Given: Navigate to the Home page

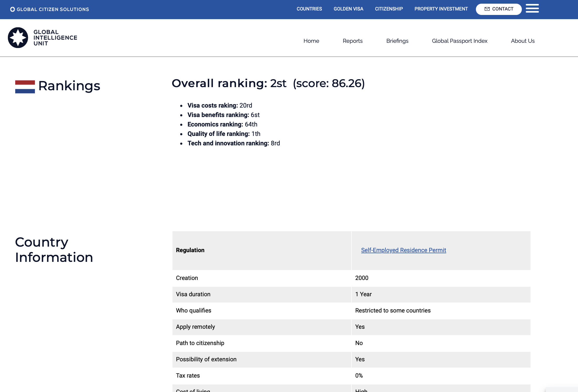Looking at the screenshot, I should click(311, 41).
